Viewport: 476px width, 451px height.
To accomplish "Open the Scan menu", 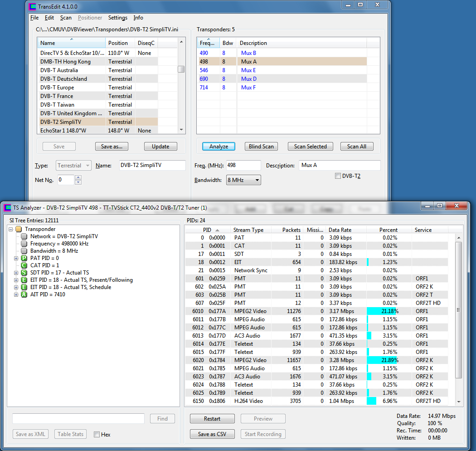I will tap(66, 18).
